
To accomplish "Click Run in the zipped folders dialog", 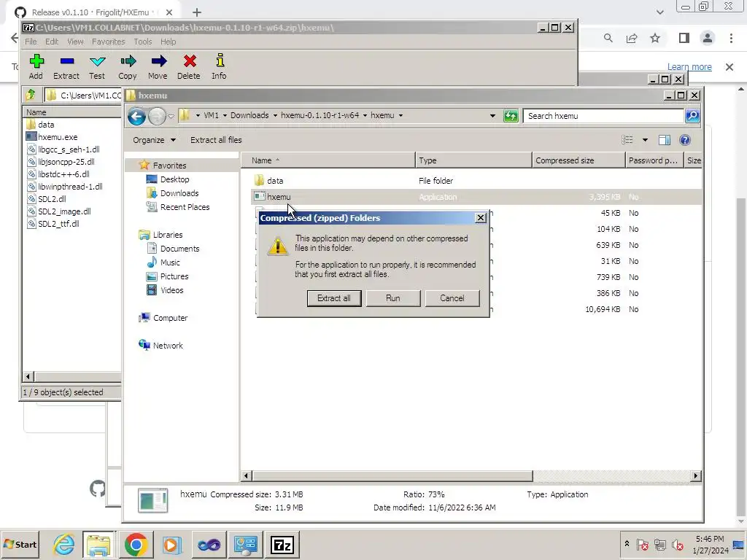I will 393,298.
